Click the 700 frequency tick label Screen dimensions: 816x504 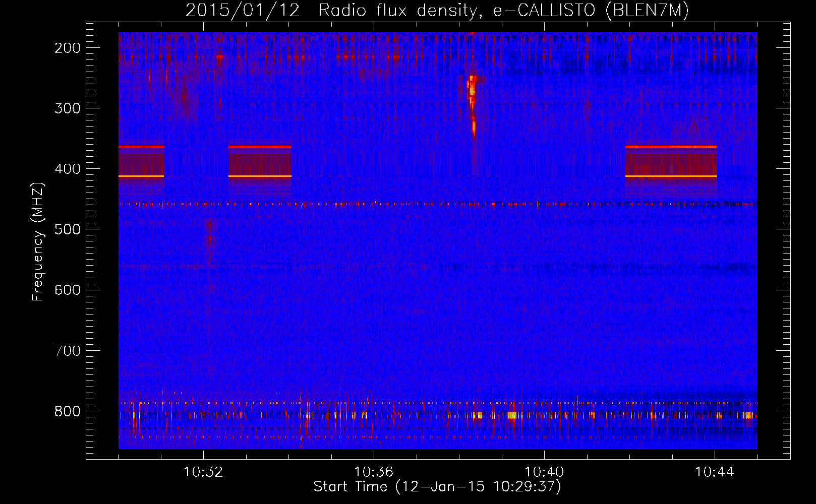tap(68, 350)
